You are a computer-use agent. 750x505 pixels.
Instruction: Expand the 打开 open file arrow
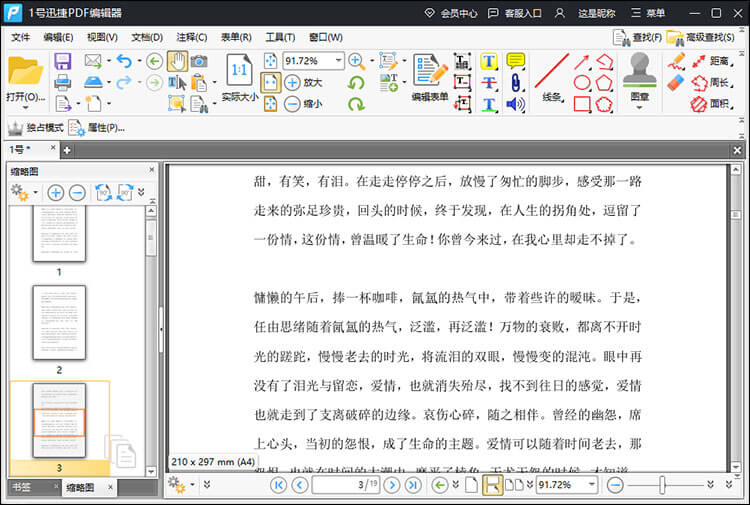[x=26, y=108]
